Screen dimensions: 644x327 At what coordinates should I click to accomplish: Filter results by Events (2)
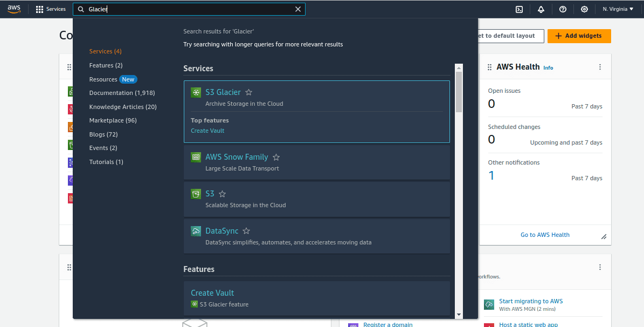pos(103,148)
